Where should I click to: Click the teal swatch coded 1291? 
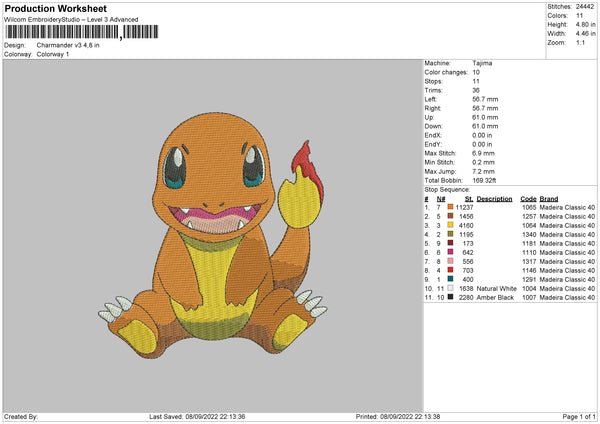point(449,279)
